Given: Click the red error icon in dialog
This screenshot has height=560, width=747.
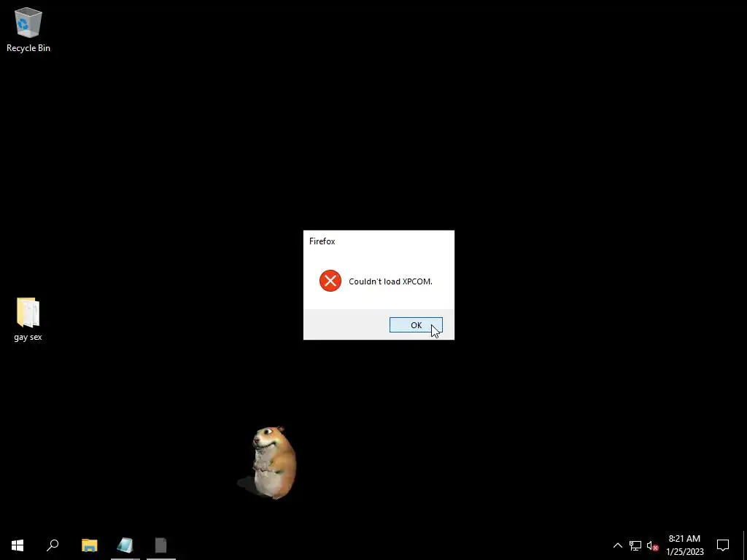Looking at the screenshot, I should pos(330,281).
